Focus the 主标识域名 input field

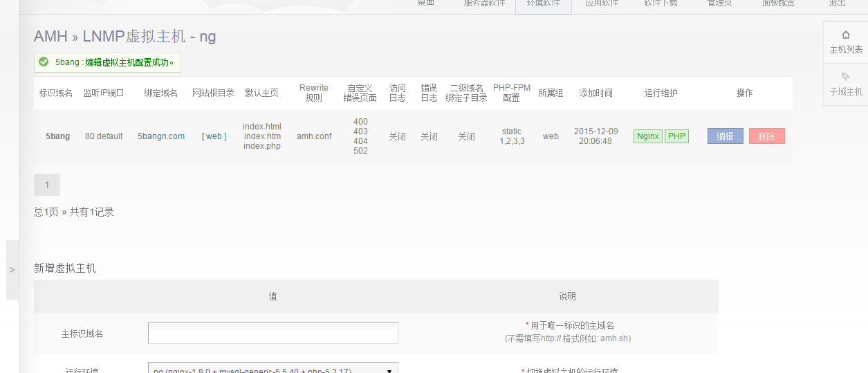click(x=273, y=333)
